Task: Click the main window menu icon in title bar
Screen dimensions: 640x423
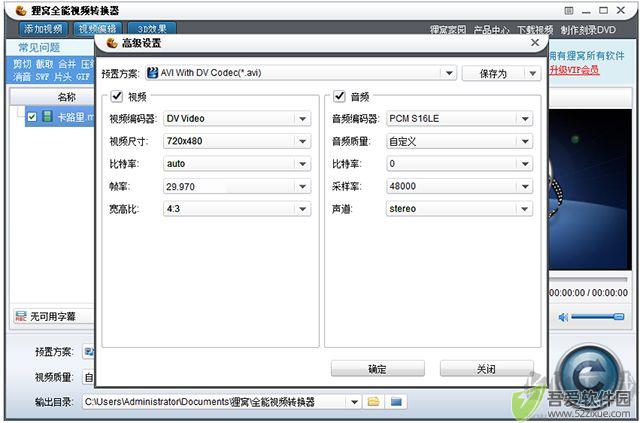Action: [x=569, y=11]
